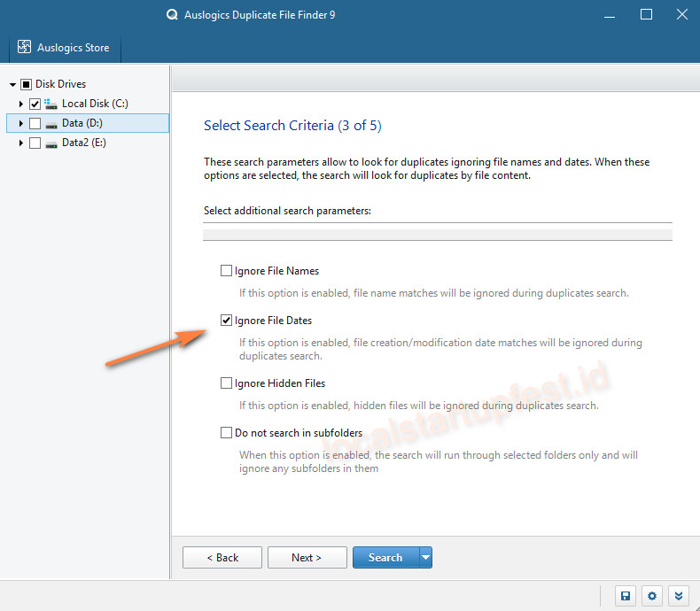
Task: Click the 'Select additional search parameters:' text
Action: [x=287, y=211]
